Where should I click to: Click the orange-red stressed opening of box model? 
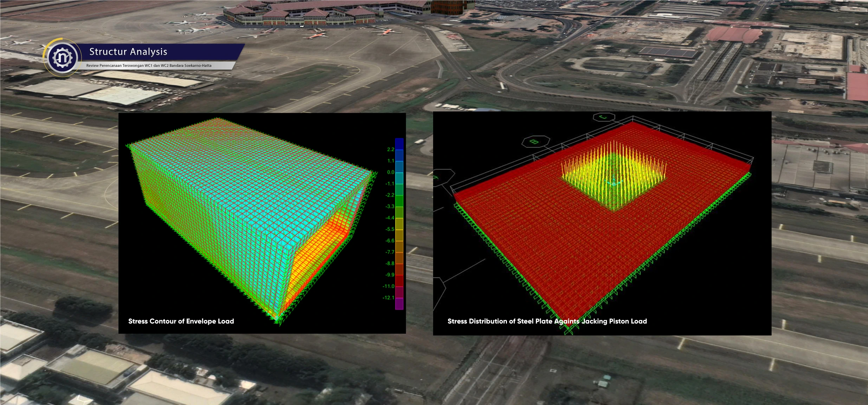316,253
